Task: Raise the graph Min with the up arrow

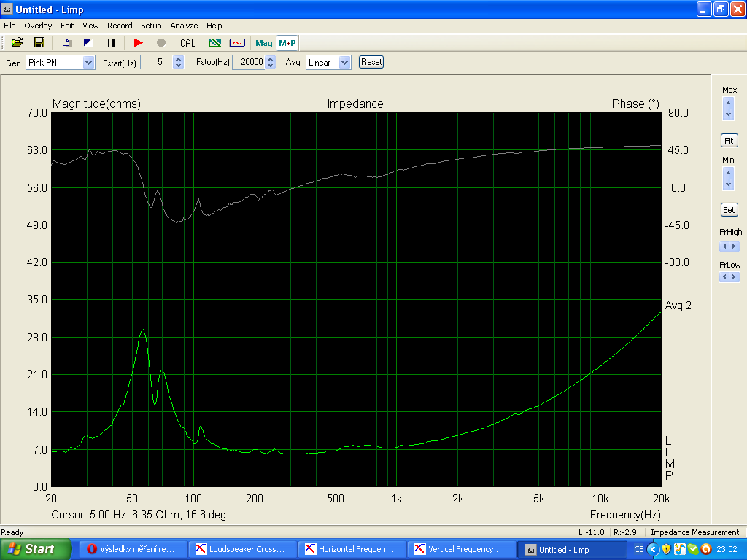Action: pyautogui.click(x=728, y=173)
